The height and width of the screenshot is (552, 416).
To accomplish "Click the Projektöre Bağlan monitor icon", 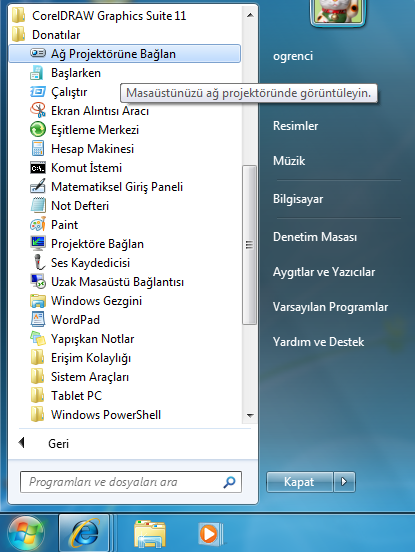I will coord(38,244).
